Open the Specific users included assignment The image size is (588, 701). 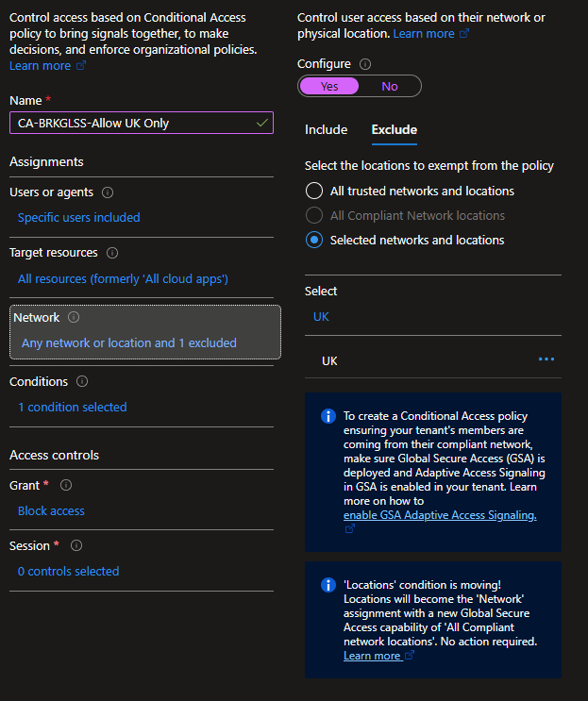pyautogui.click(x=78, y=218)
